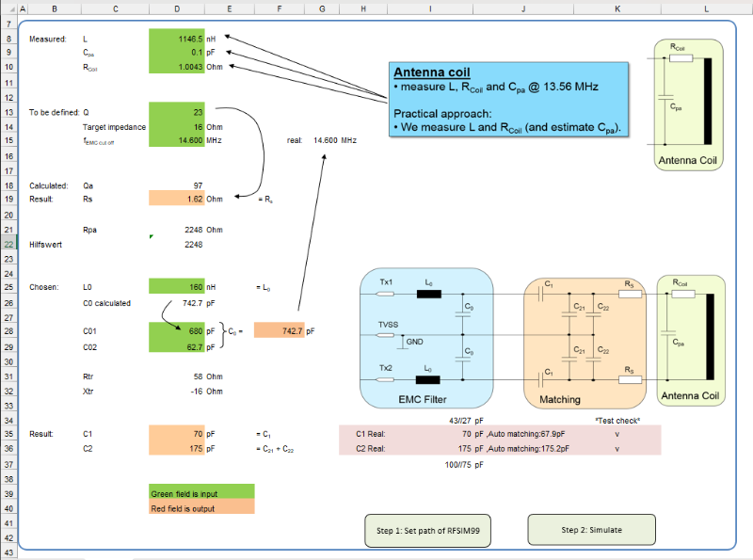Select the orange C0 result cell 742.7
The width and height of the screenshot is (753, 560).
[279, 331]
